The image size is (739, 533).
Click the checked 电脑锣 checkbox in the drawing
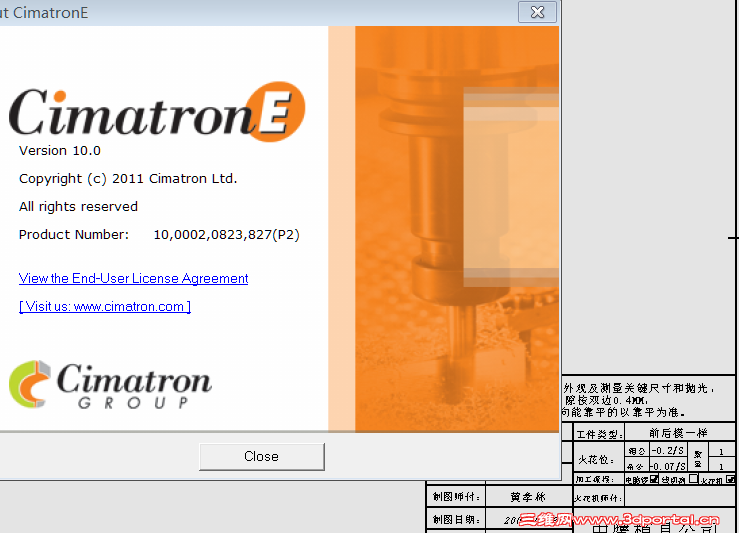tap(654, 479)
